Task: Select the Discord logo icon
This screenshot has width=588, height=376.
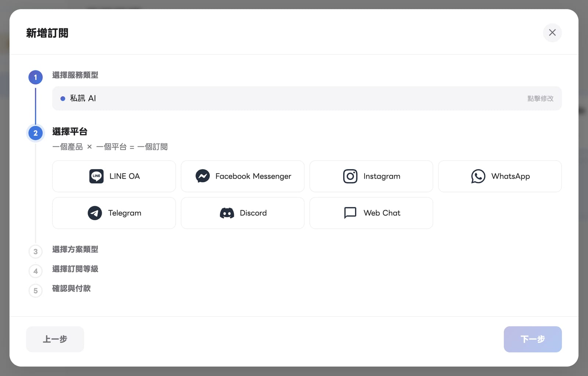Action: pos(227,213)
